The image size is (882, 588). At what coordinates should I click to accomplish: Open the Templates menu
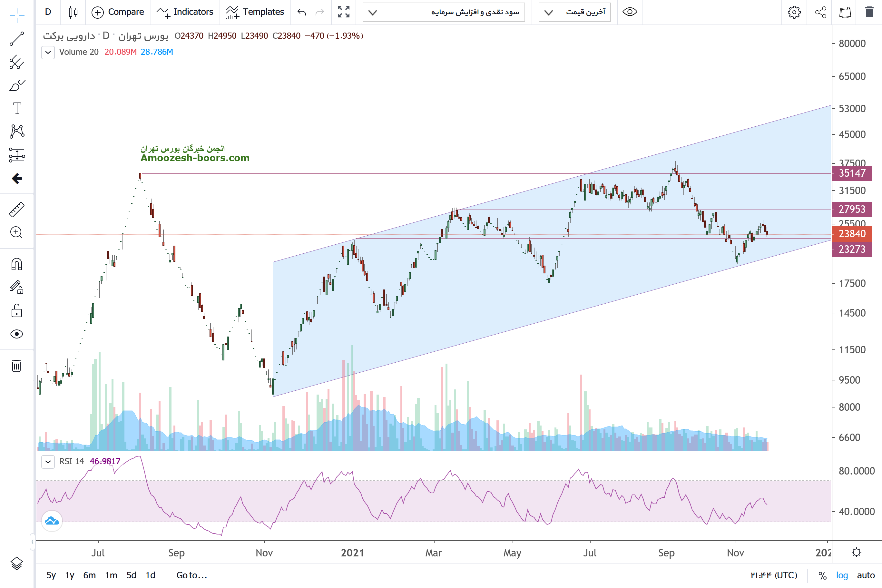[x=255, y=12]
